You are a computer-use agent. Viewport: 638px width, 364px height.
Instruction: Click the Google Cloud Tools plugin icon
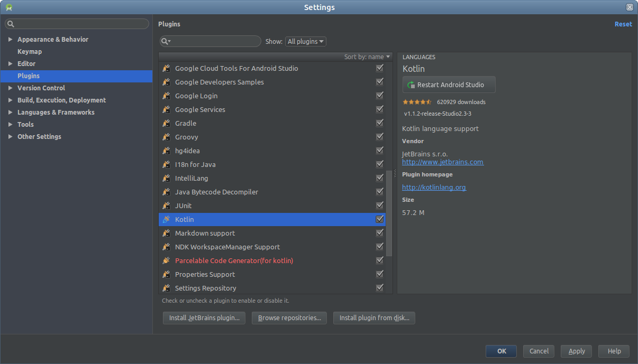[x=166, y=68]
